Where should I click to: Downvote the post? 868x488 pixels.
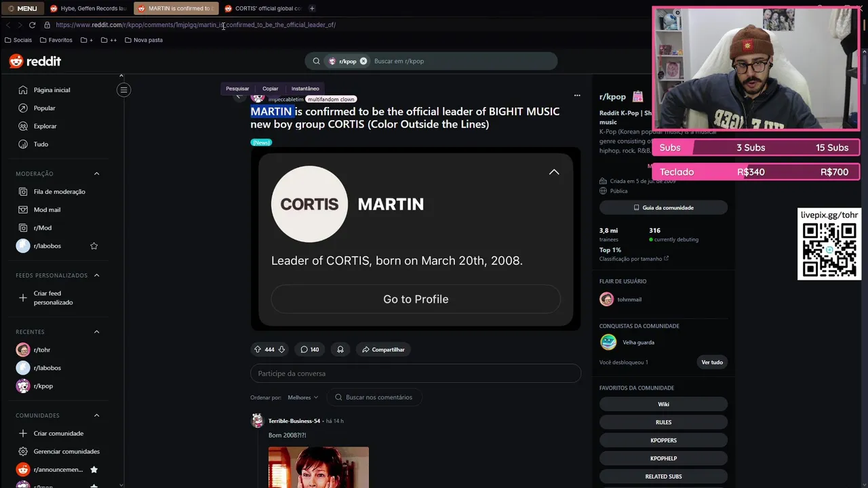[x=281, y=350]
